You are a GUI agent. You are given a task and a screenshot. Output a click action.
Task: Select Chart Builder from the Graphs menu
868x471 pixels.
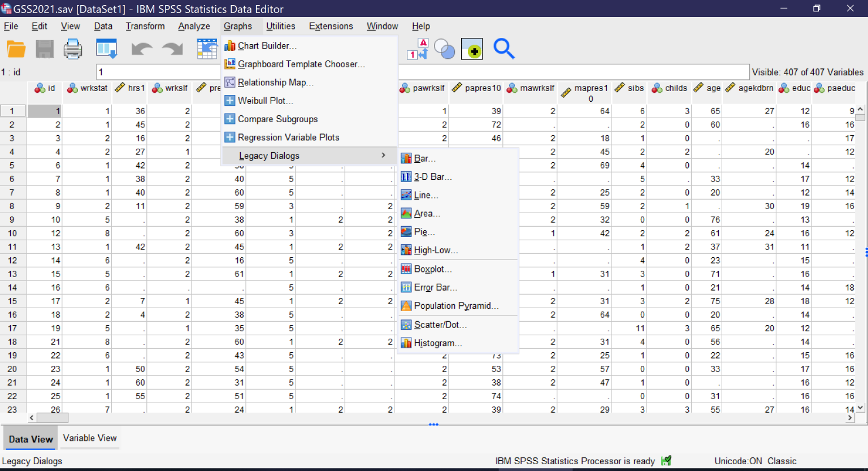(266, 45)
